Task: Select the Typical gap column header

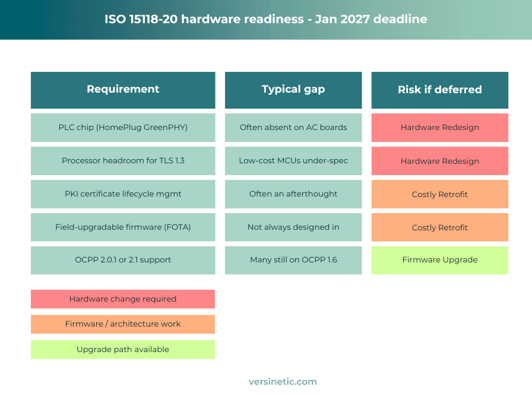Action: coord(293,89)
